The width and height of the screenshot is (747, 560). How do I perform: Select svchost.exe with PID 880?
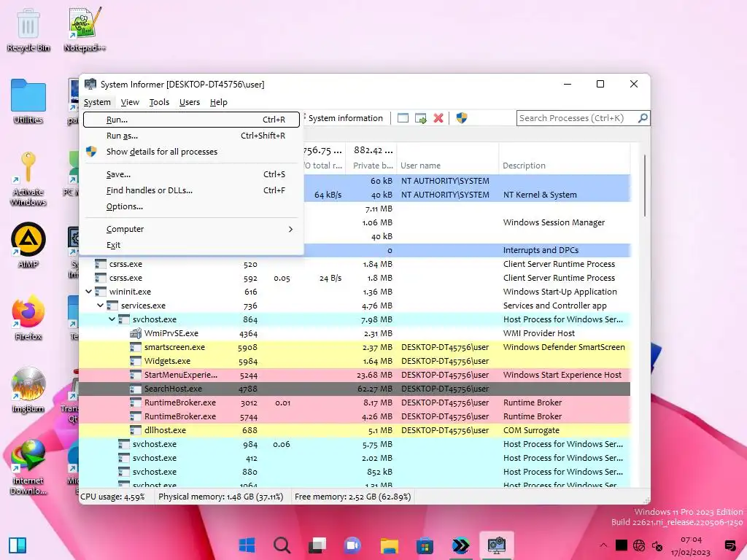tap(355, 472)
